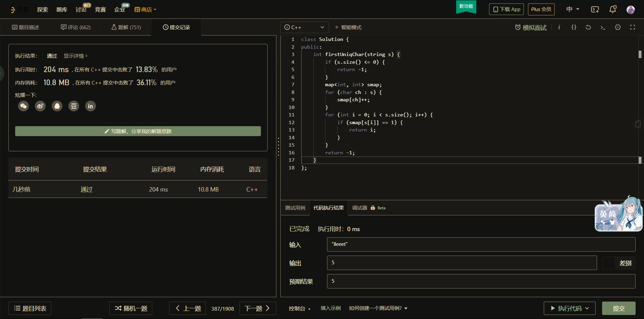This screenshot has height=319, width=644.
Task: Open the debugger Beta tab
Action: (369, 208)
